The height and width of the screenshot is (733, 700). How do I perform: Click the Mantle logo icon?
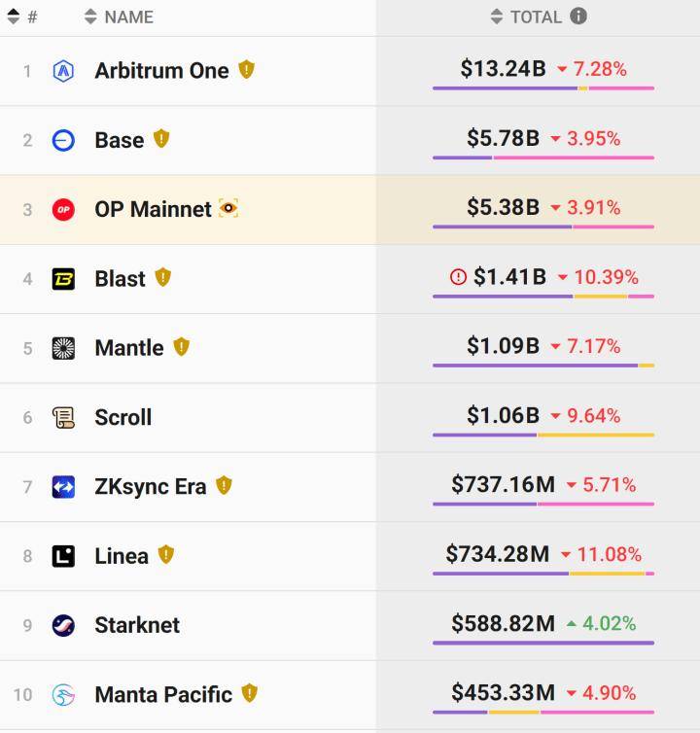[x=63, y=348]
